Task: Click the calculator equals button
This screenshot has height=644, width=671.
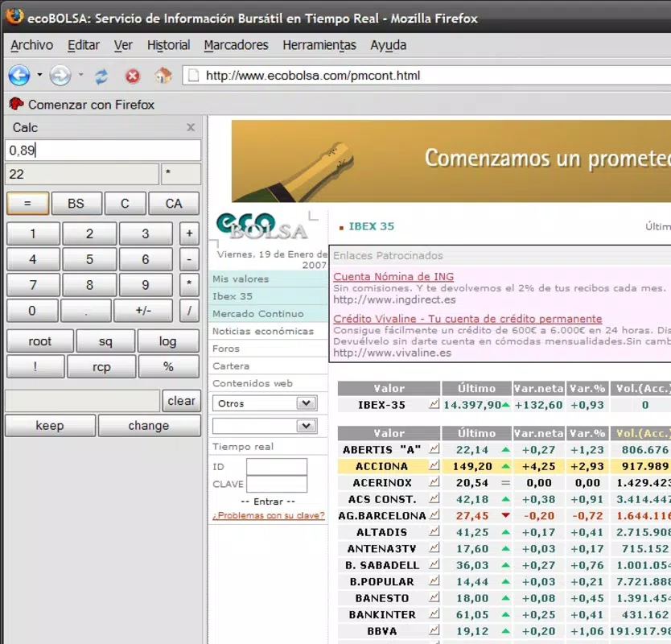Action: [x=28, y=204]
